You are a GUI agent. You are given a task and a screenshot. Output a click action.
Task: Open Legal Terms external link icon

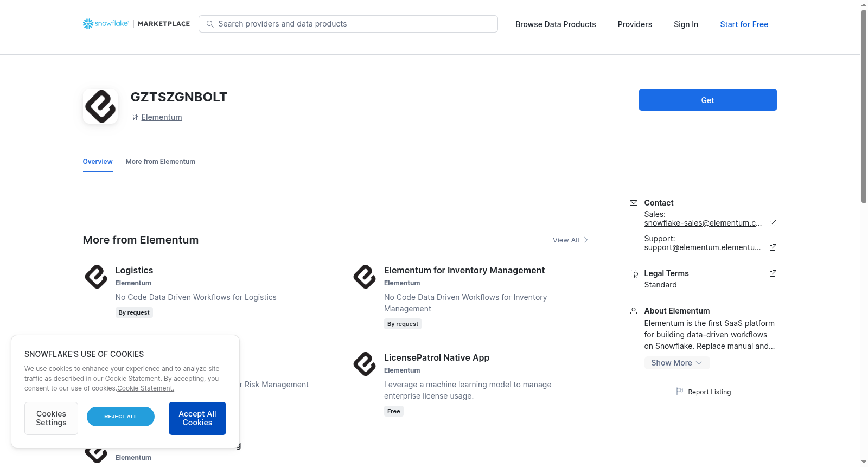(773, 273)
